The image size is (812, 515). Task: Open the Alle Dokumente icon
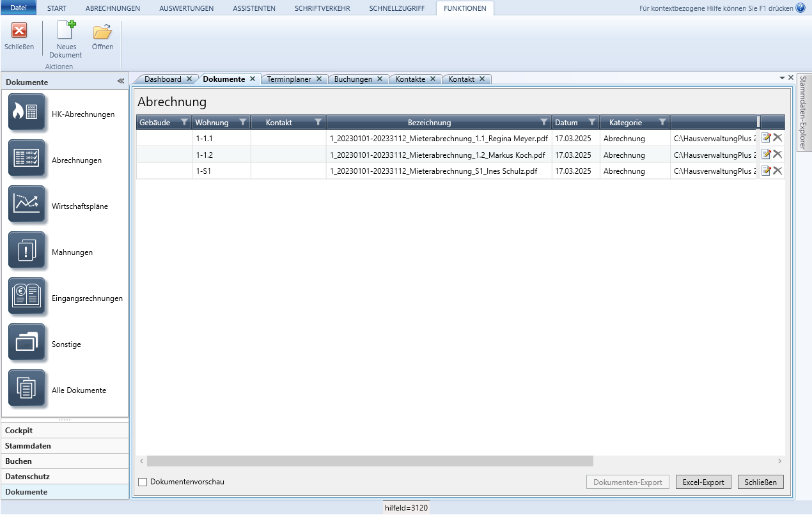[27, 388]
